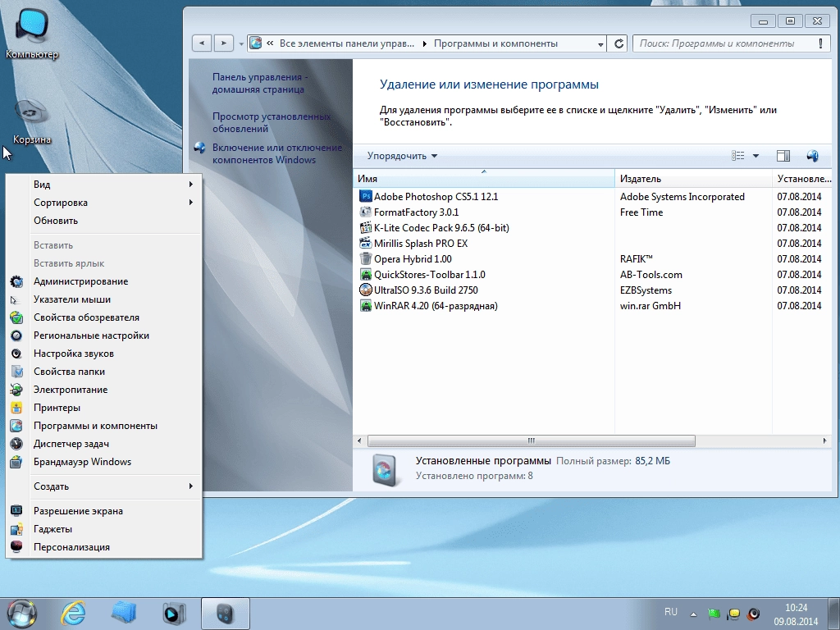
Task: Click the Гаджеты icon in context menu
Action: [16, 529]
